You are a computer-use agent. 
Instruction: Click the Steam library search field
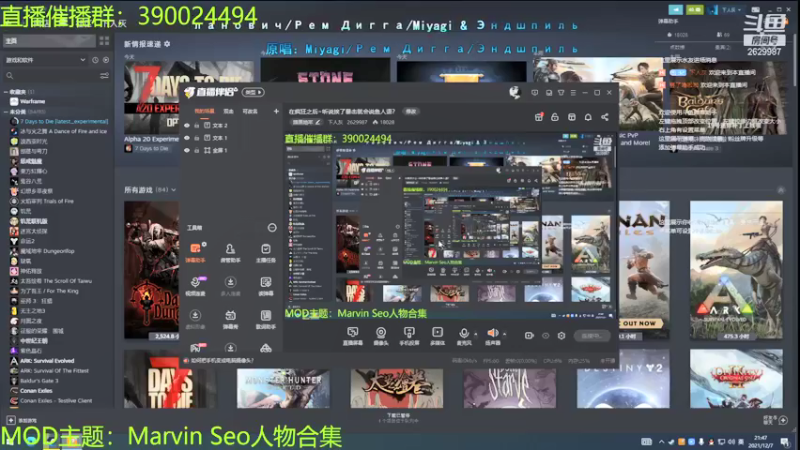51,76
